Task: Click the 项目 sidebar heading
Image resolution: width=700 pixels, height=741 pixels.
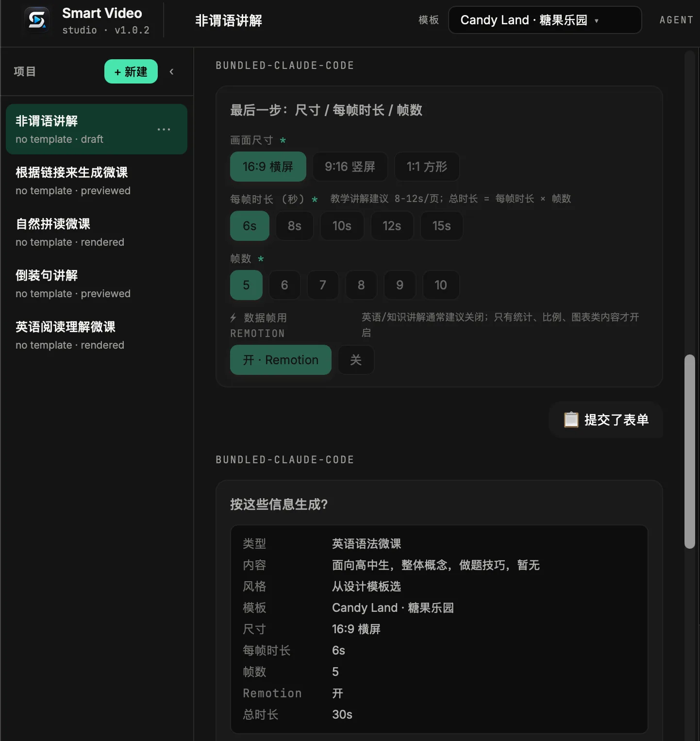Action: click(25, 72)
